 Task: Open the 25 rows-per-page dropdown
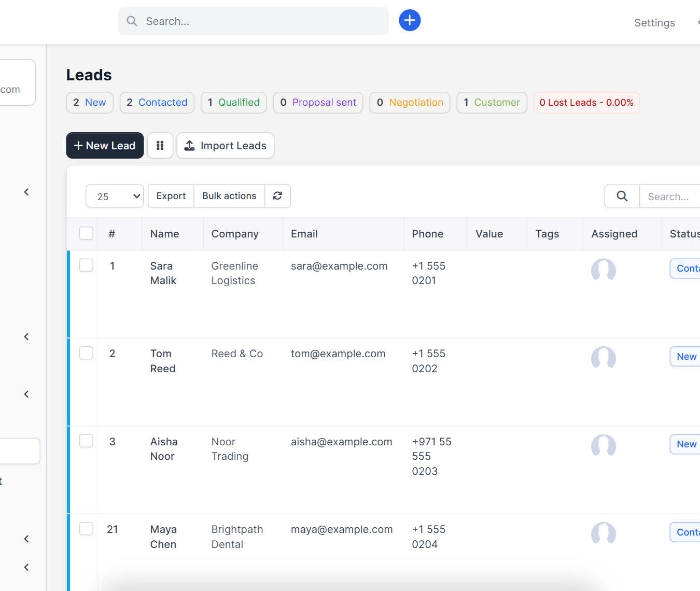(x=115, y=196)
